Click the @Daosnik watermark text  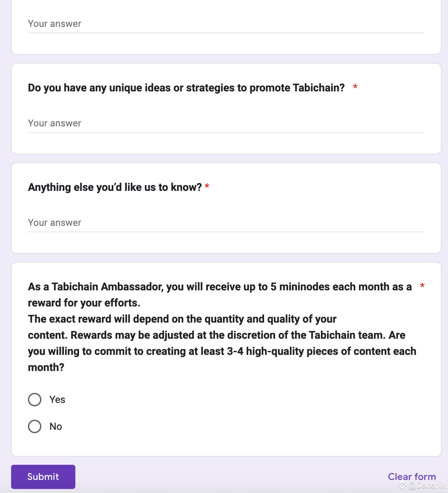point(426,486)
